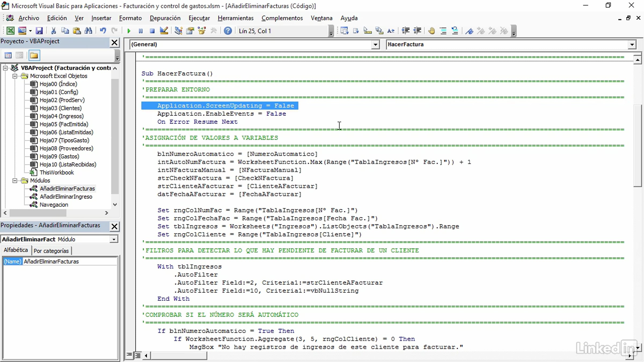Viewport: 644px width, 362px height.
Task: Paste from clipboard using the Paste icon
Action: (x=77, y=31)
